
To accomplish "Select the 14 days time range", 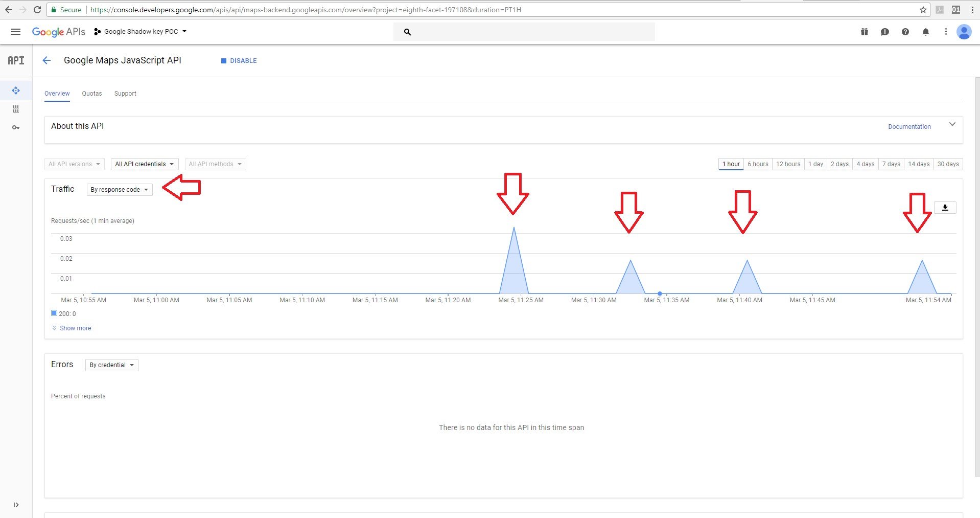I will [919, 164].
